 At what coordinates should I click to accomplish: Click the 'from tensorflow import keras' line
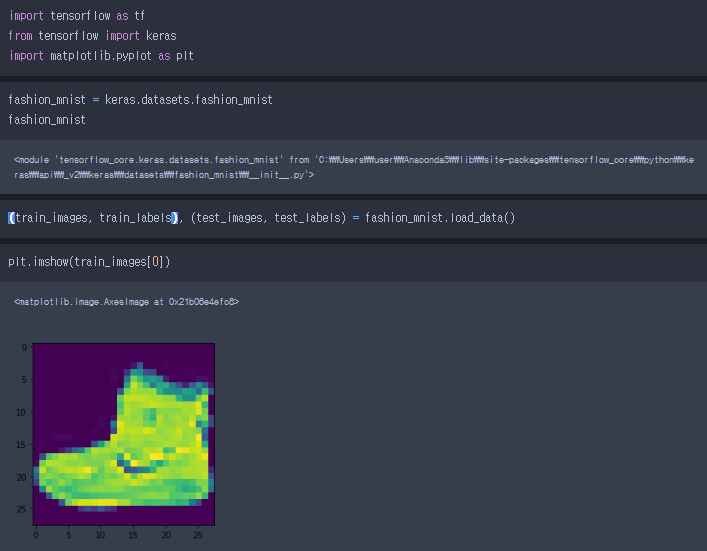[92, 36]
